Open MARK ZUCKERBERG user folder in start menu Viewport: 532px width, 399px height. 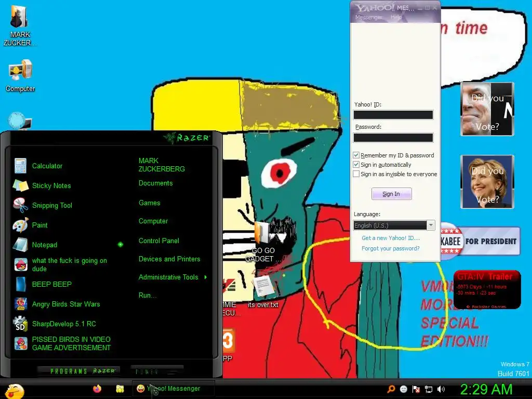coord(162,165)
